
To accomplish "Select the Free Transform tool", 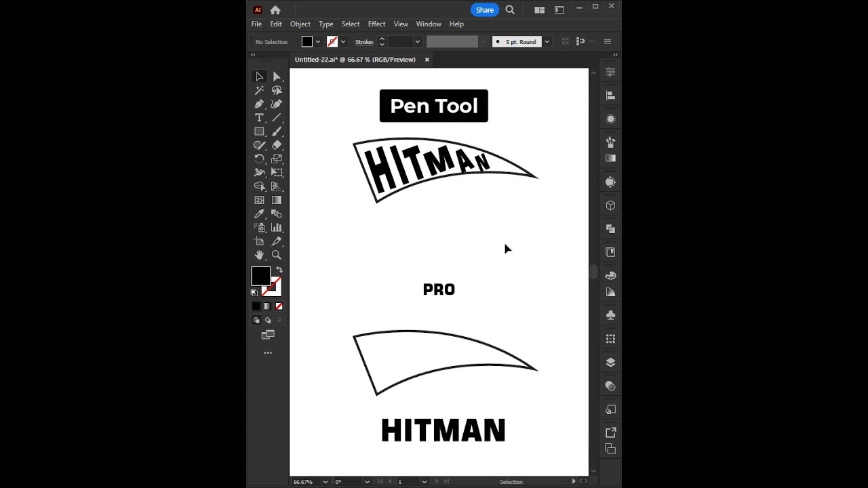I will pos(277,173).
